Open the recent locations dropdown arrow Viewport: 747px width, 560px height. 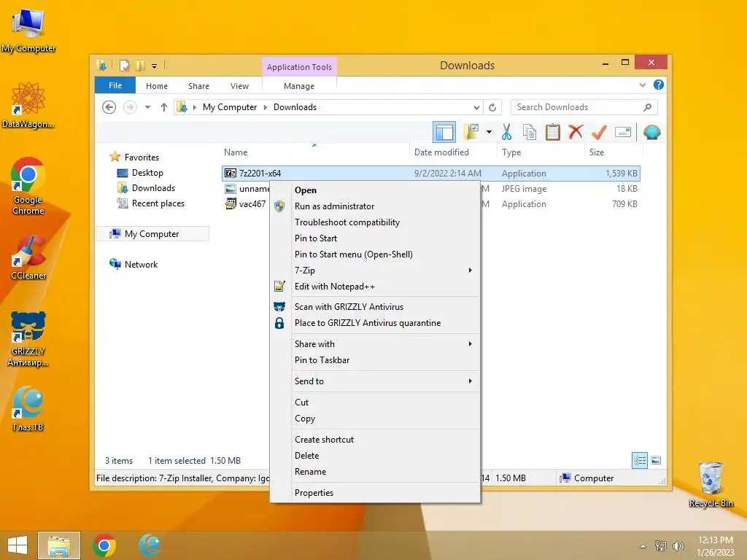(147, 107)
